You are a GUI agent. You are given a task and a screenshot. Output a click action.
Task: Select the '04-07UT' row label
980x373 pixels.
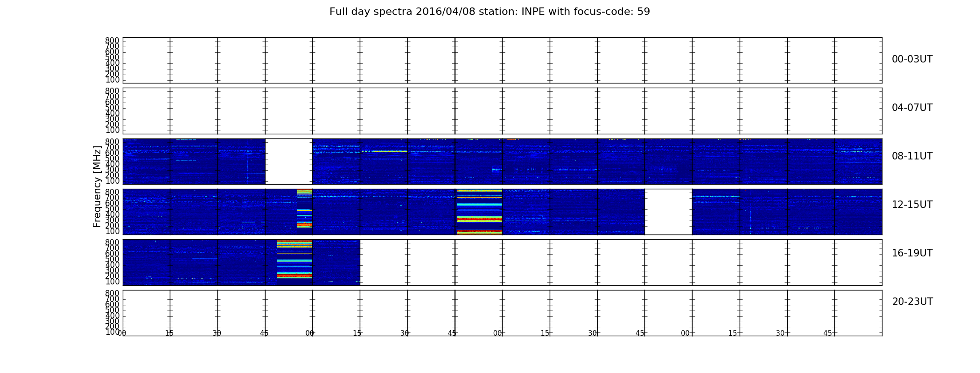tap(912, 108)
